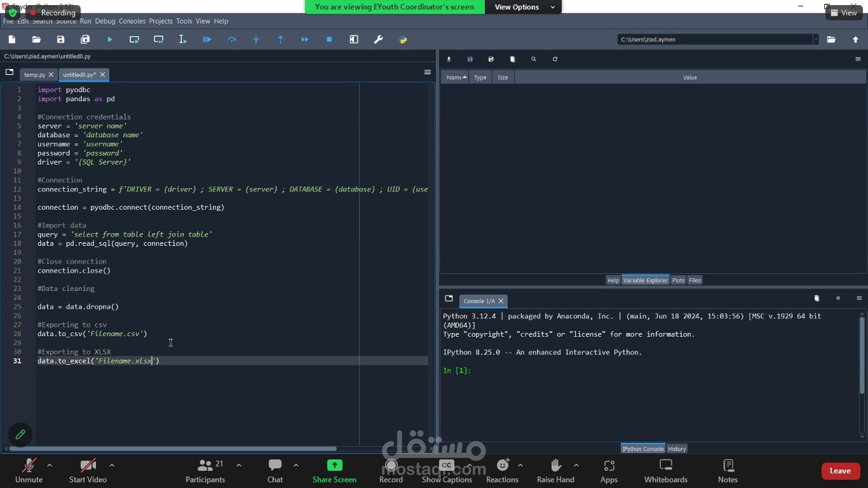Open editor pane options hamburger menu
This screenshot has height=488, width=868.
[428, 72]
